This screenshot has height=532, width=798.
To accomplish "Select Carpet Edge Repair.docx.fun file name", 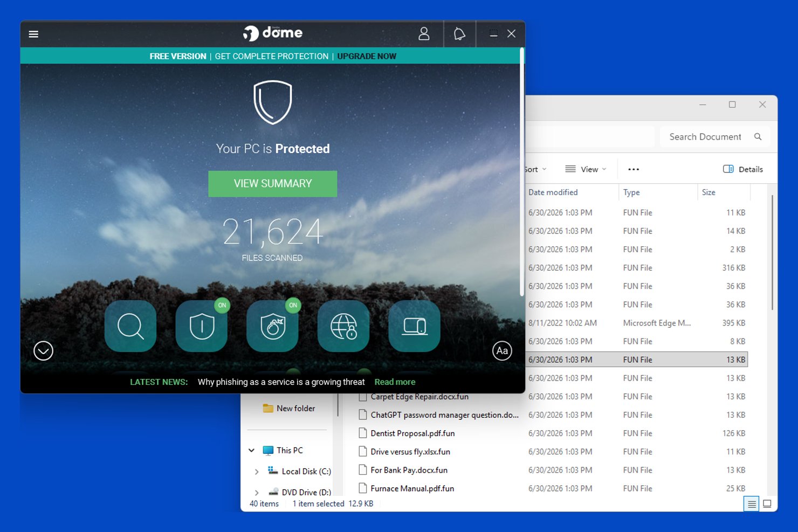I will pos(419,397).
